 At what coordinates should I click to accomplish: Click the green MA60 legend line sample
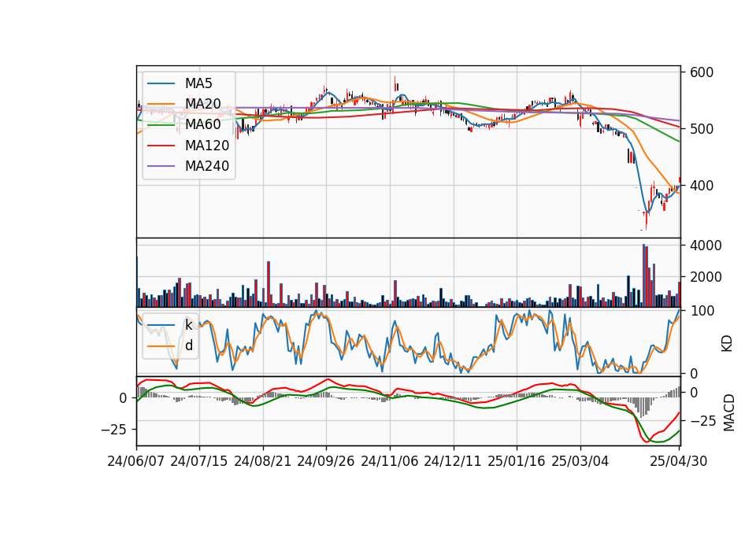pyautogui.click(x=161, y=125)
